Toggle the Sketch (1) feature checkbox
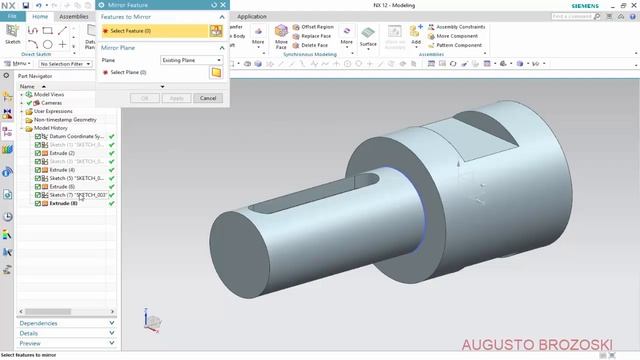Screen dimensions: 640x360 coord(38,145)
